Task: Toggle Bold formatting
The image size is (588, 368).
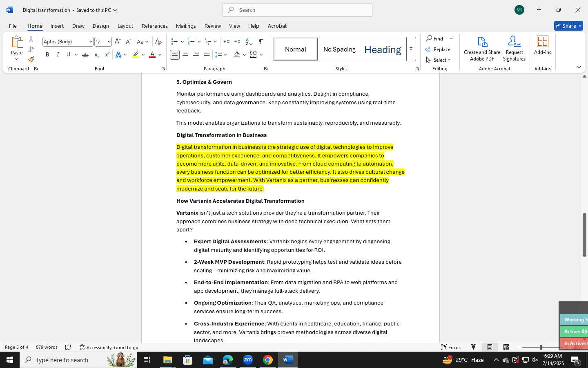Action: point(47,55)
